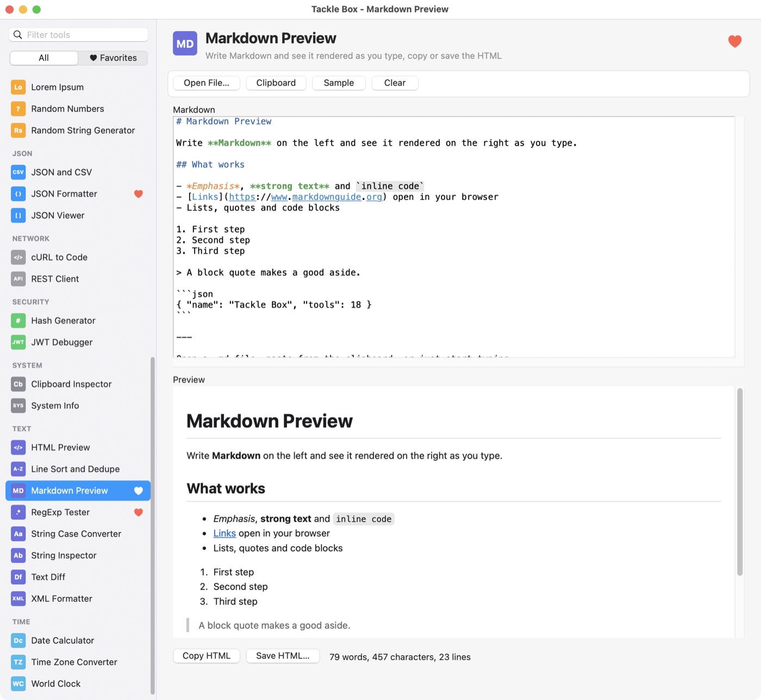Click the Lorem Ipsum tool icon

pos(18,87)
